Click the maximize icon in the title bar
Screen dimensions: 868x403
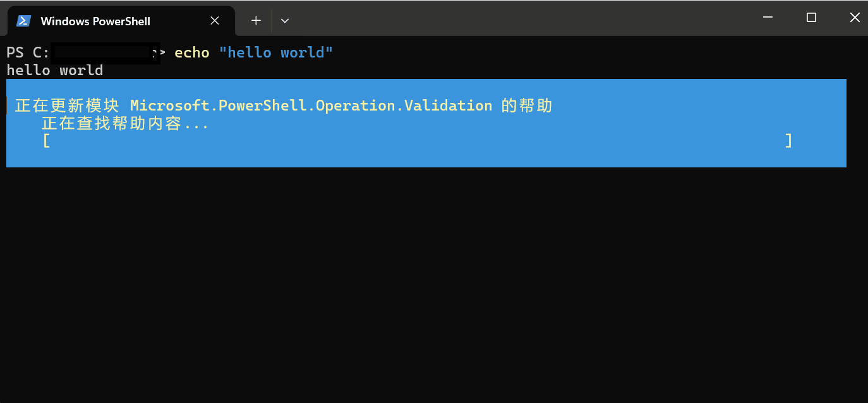[811, 17]
